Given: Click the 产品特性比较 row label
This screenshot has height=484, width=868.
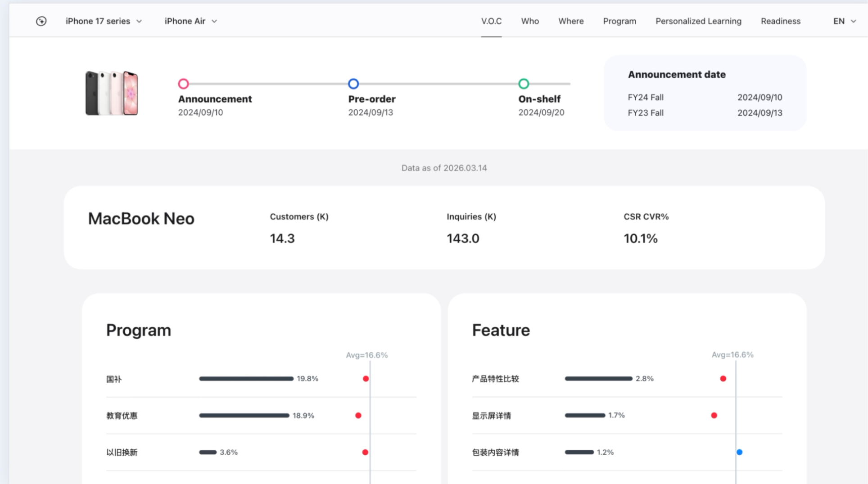Looking at the screenshot, I should click(x=495, y=379).
